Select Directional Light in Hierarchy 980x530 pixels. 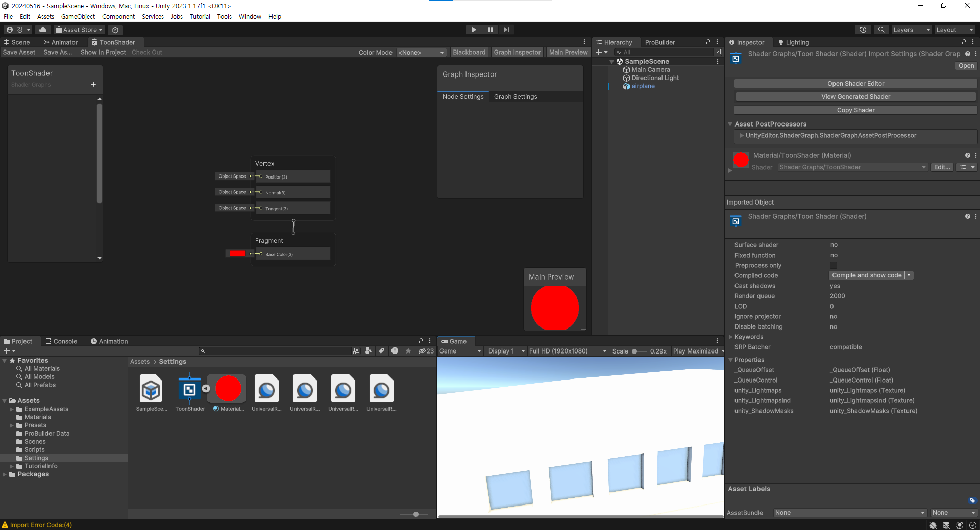tap(655, 78)
